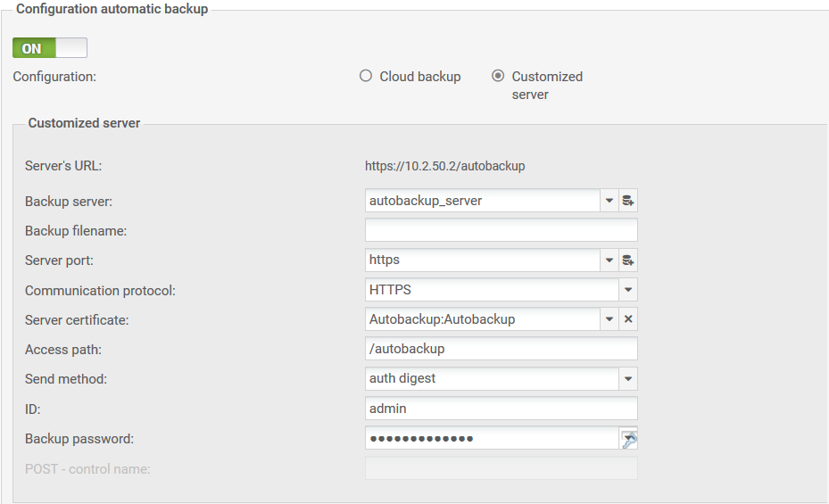Open the Communication protocol dropdown

click(x=628, y=290)
